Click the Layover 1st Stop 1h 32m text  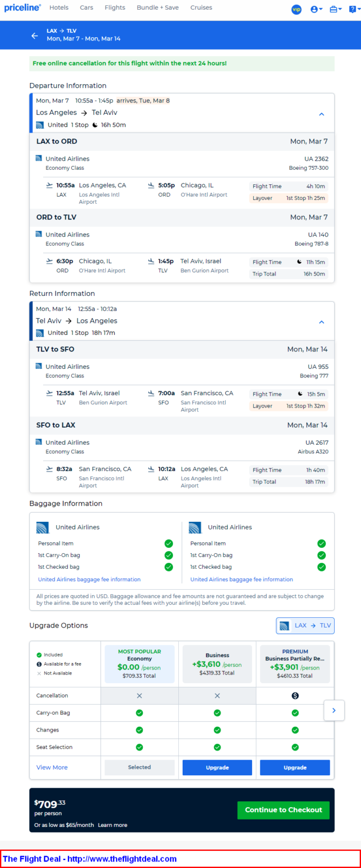click(x=289, y=406)
